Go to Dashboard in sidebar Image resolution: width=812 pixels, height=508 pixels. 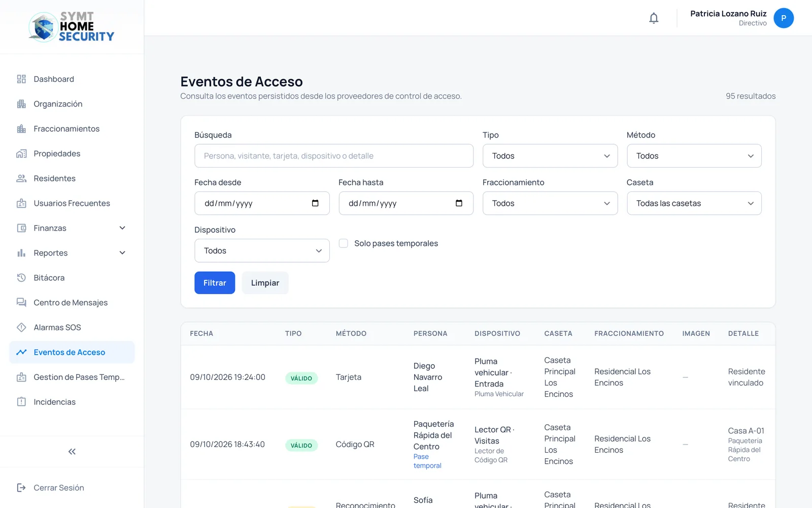[72, 79]
